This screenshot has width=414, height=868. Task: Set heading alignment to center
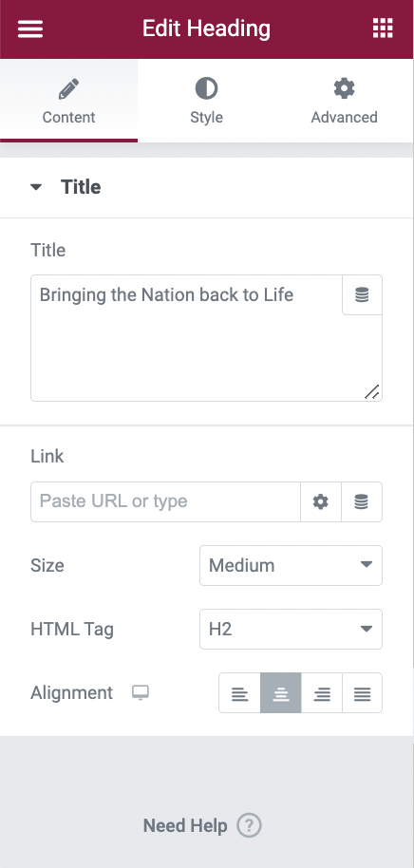[x=281, y=693]
